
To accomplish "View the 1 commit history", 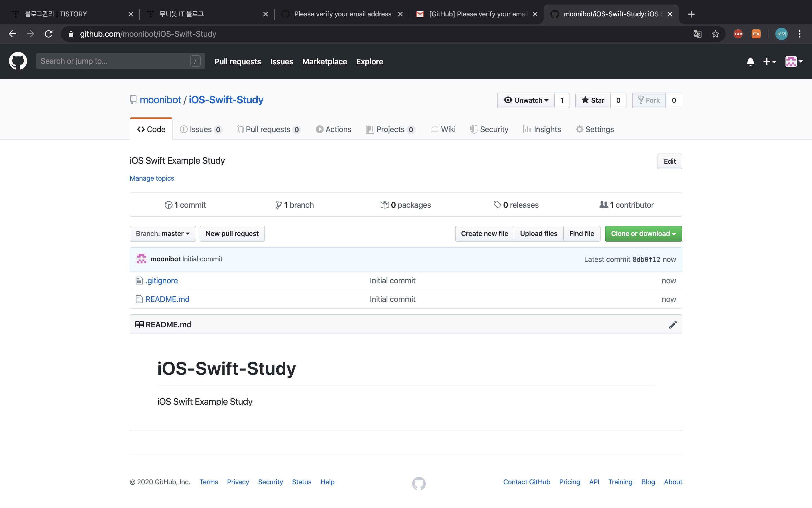I will coord(185,205).
